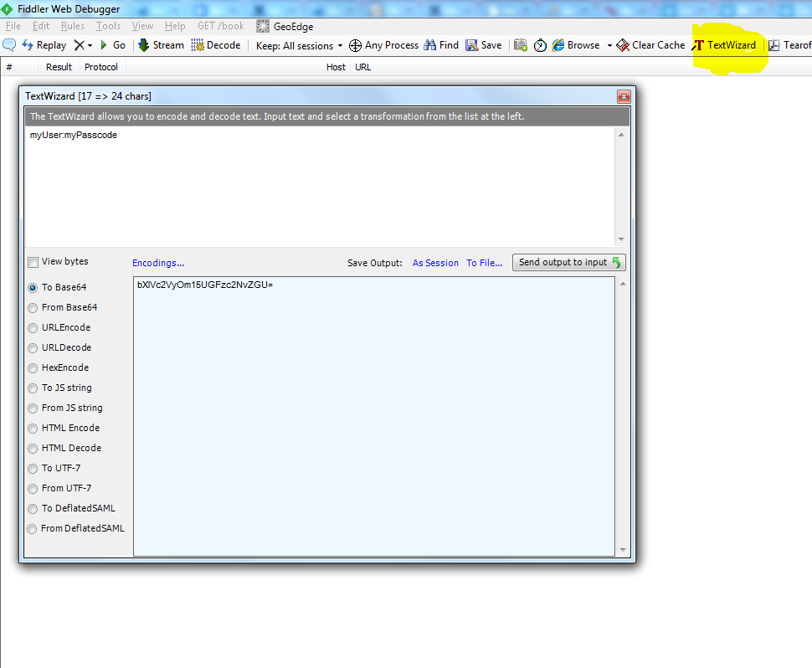
Task: Open the Tools menu
Action: [x=108, y=26]
